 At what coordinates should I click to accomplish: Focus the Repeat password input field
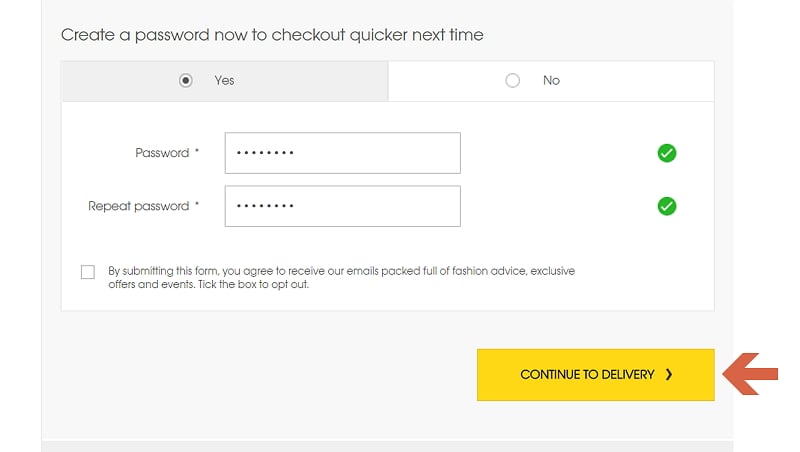[x=342, y=206]
